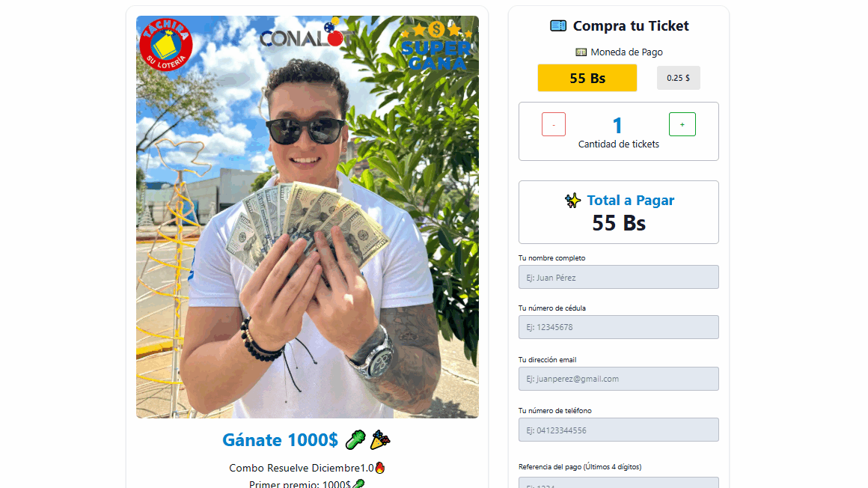Select the 55 Bs payment currency
The height and width of the screenshot is (488, 868).
click(x=587, y=78)
